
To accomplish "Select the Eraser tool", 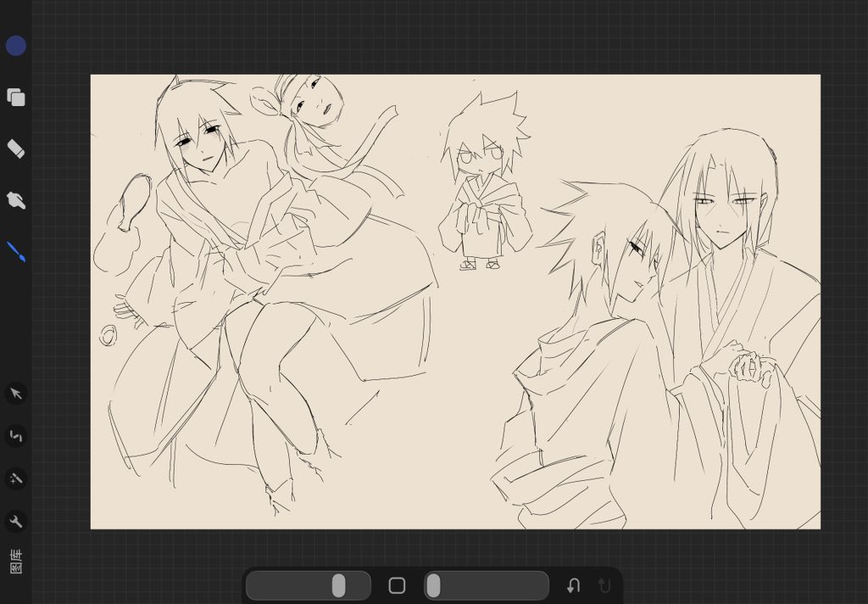I will [x=16, y=148].
